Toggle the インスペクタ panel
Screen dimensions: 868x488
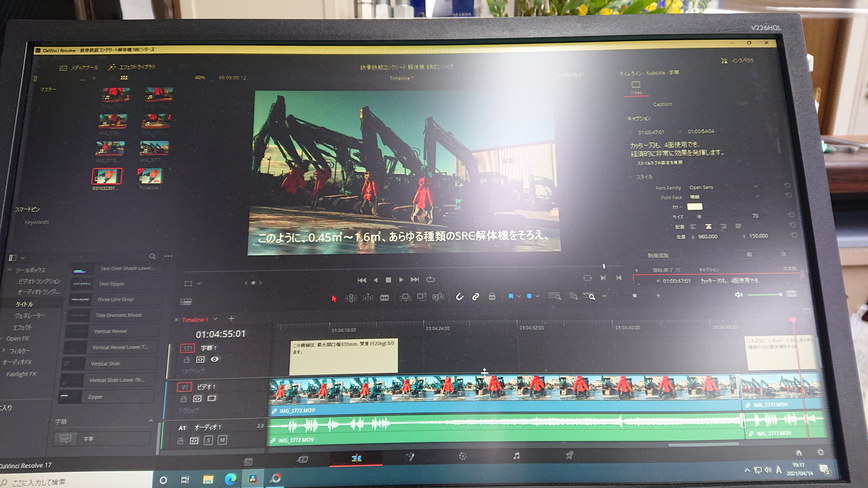tap(737, 61)
